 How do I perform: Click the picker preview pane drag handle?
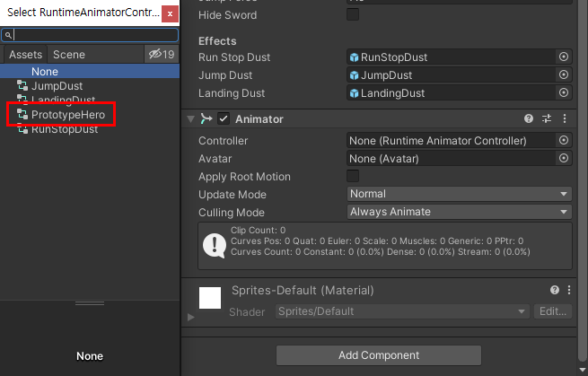pyautogui.click(x=90, y=303)
